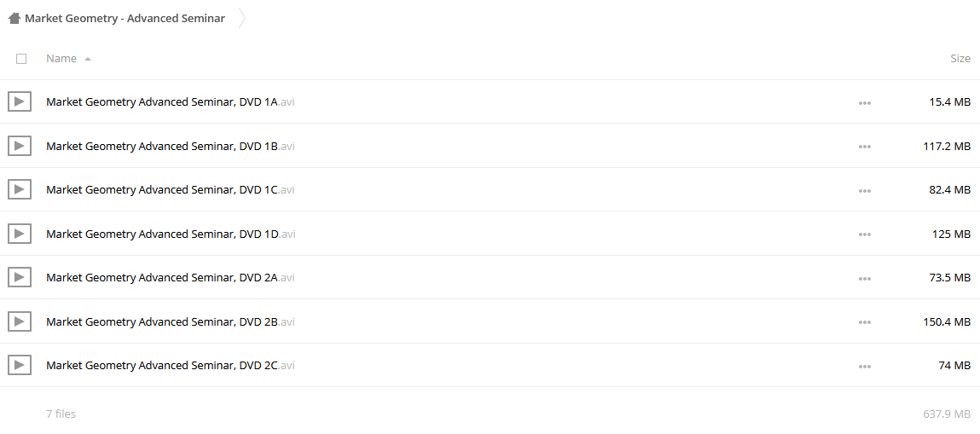Sort files by Name column header
The width and height of the screenshot is (980, 434).
[x=61, y=59]
